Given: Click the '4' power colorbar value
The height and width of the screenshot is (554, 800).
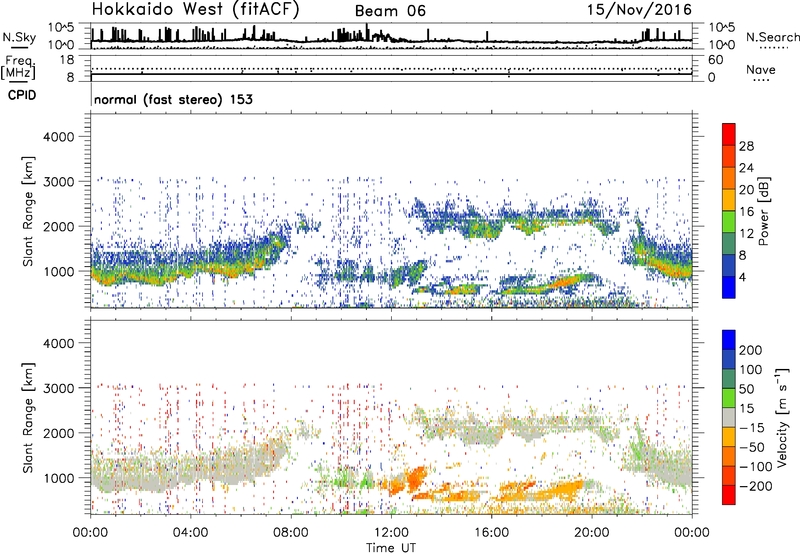Looking at the screenshot, I should (743, 277).
